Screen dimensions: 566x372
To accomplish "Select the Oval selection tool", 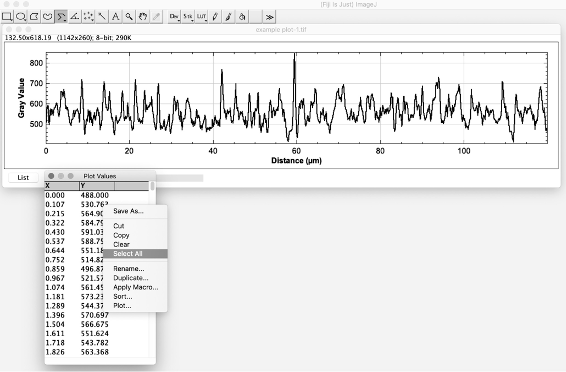I will pyautogui.click(x=21, y=17).
